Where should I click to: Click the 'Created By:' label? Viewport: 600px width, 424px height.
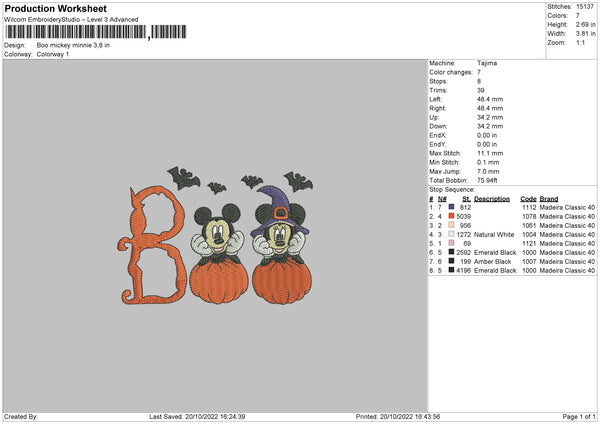pos(21,417)
